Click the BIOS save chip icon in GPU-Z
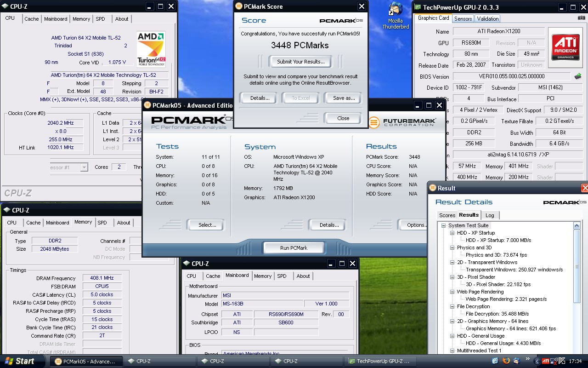588x368 pixels. pyautogui.click(x=578, y=76)
